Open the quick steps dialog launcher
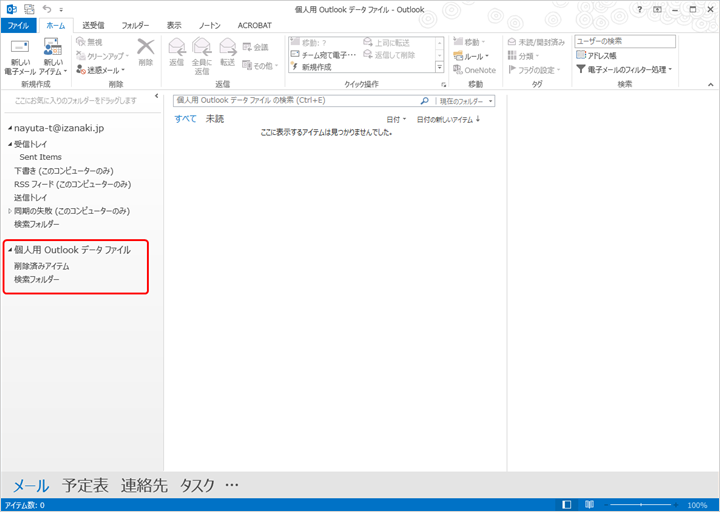 click(444, 84)
